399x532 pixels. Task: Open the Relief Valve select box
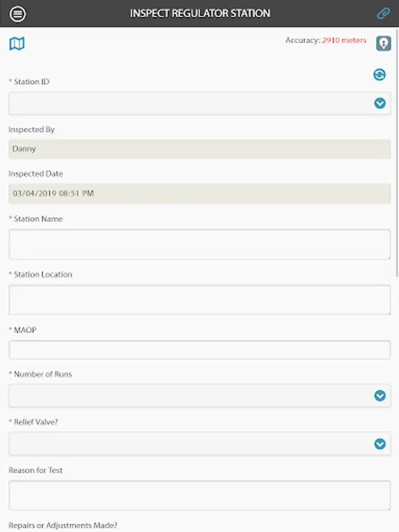pos(200,444)
